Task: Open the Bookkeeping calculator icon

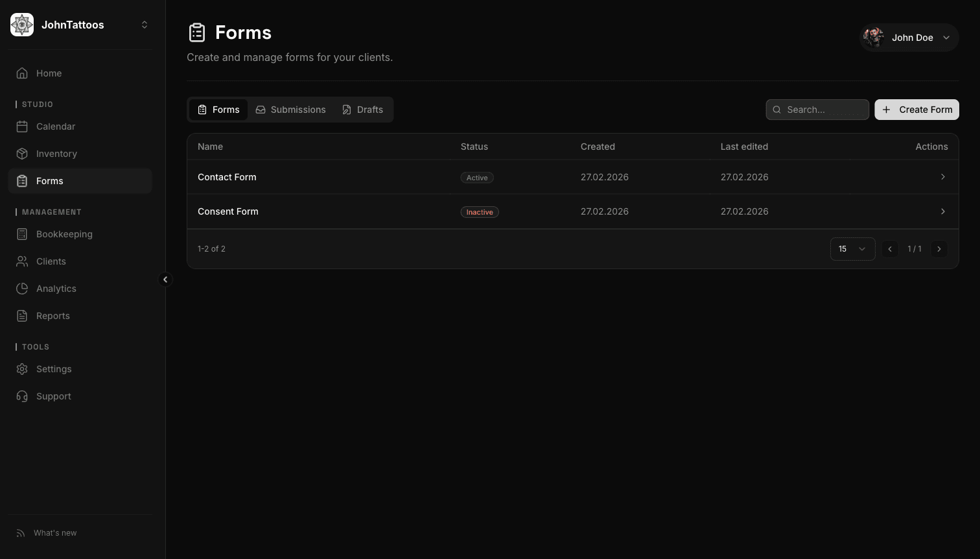Action: 22,234
